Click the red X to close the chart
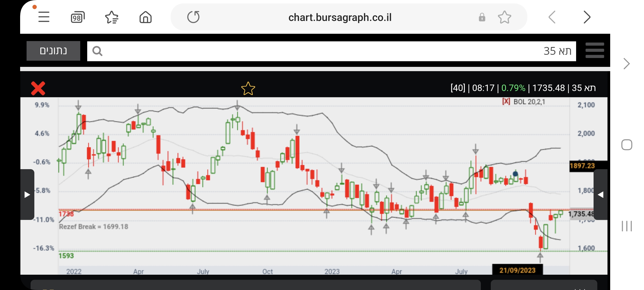 click(38, 88)
